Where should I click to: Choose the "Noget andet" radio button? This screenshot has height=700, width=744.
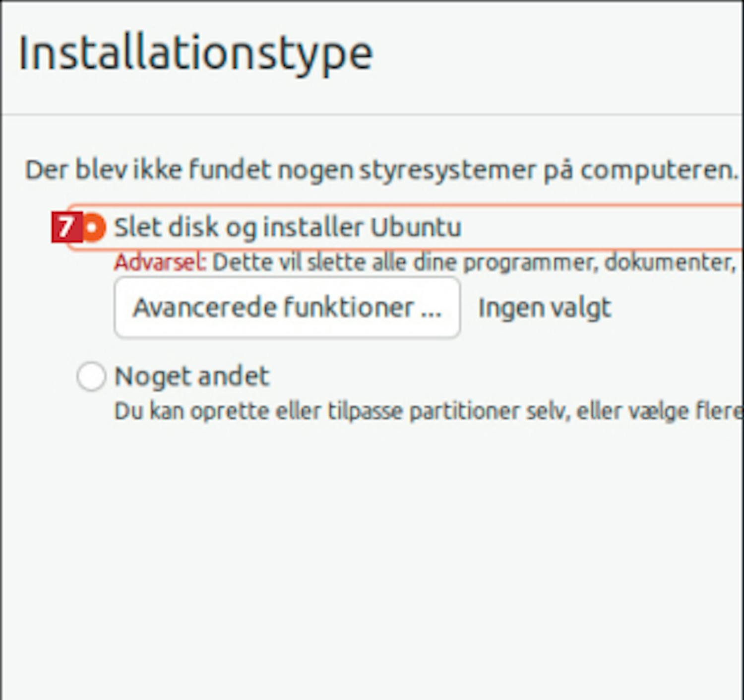91,376
